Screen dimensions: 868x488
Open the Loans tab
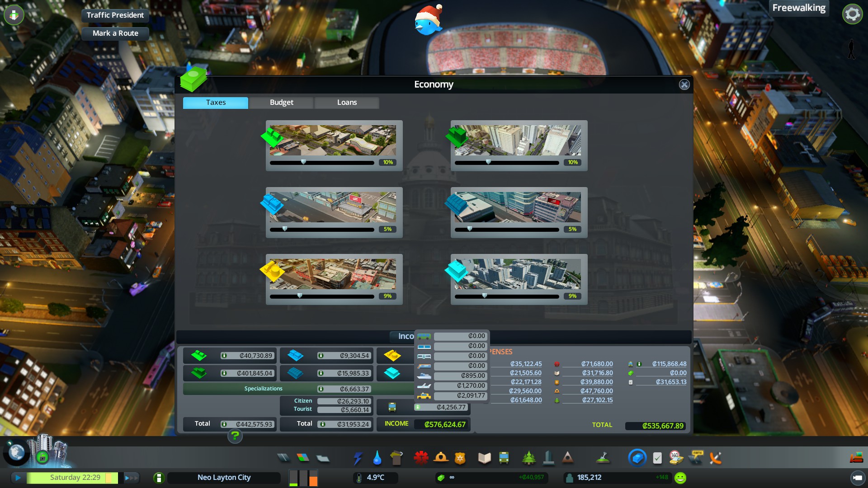[x=347, y=103]
